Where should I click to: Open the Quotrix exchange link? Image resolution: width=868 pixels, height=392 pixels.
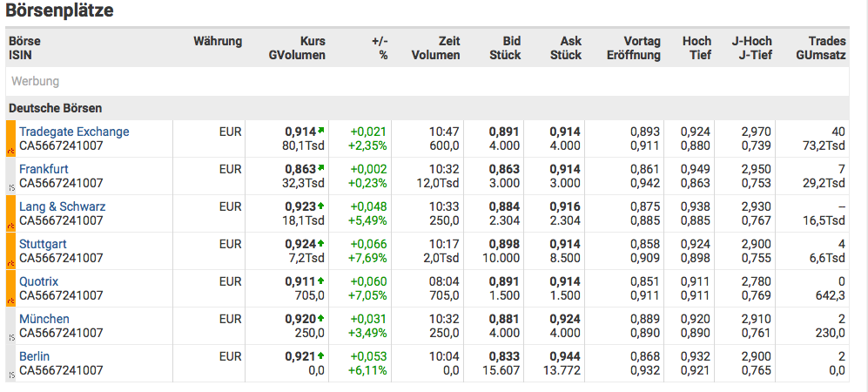coord(40,281)
